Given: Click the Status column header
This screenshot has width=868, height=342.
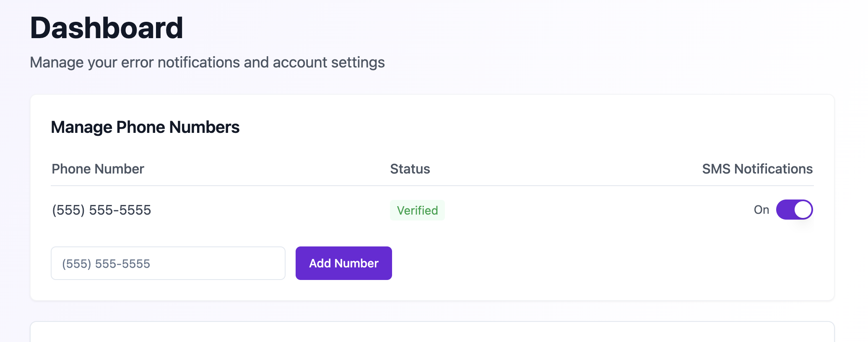Looking at the screenshot, I should 410,169.
